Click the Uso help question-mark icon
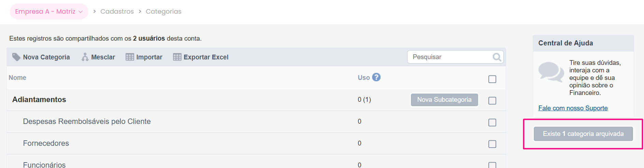The height and width of the screenshot is (168, 644). 376,77
